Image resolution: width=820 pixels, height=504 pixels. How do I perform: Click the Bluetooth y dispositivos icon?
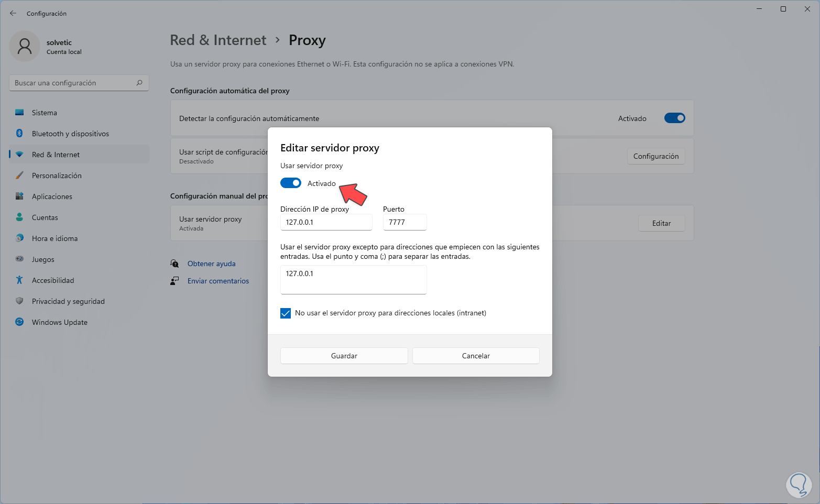pos(19,134)
